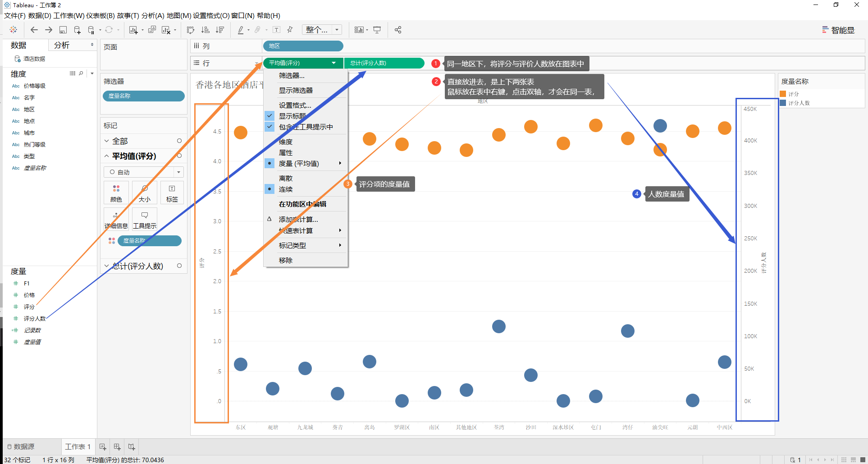The height and width of the screenshot is (464, 868).
Task: Select the 属性 option in context menu
Action: (x=286, y=153)
